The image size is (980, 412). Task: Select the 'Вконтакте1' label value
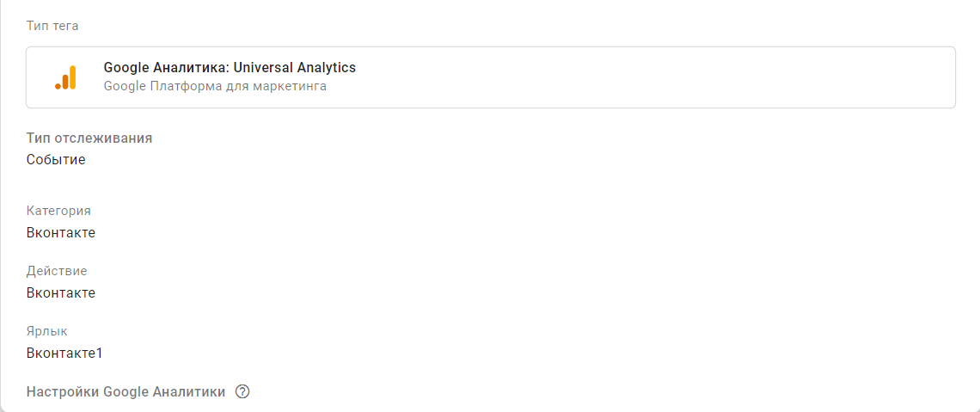click(64, 353)
